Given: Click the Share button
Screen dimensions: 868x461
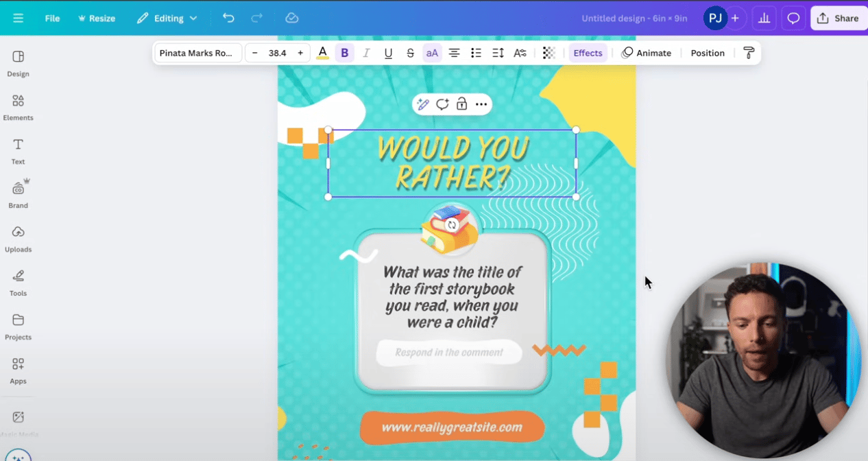Looking at the screenshot, I should pos(839,19).
